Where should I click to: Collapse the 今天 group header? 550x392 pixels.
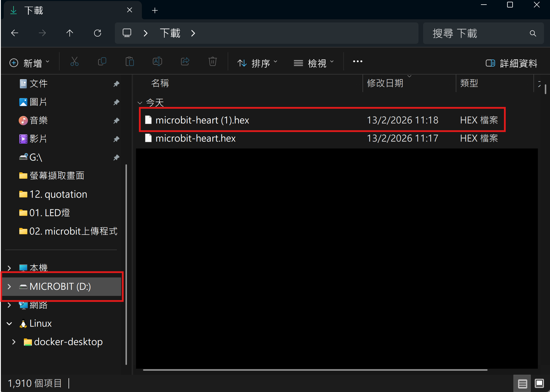pyautogui.click(x=140, y=103)
